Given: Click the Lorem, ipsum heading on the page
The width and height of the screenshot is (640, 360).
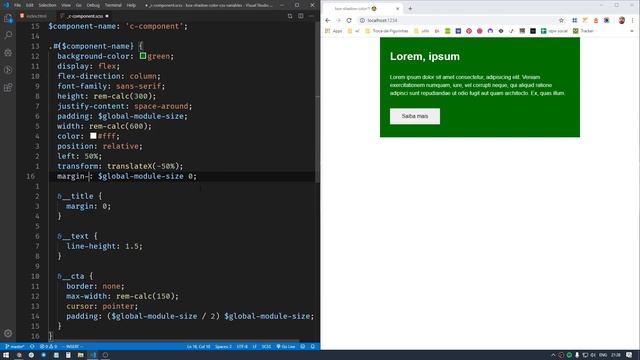Looking at the screenshot, I should [x=424, y=56].
